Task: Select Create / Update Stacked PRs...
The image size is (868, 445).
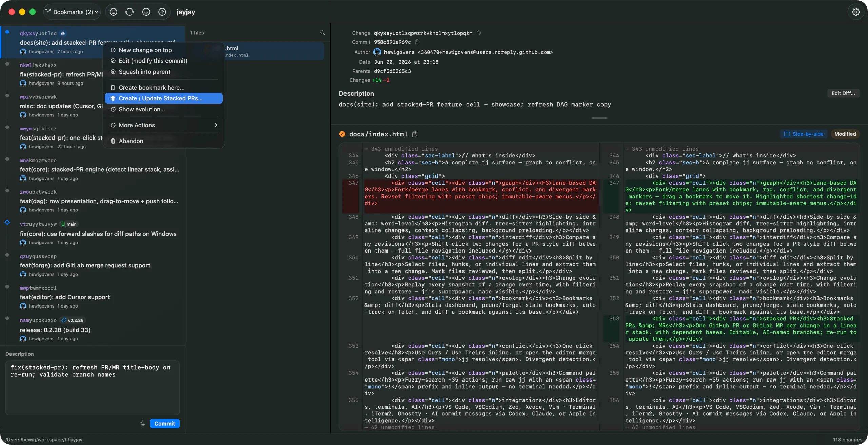Action: (163, 98)
